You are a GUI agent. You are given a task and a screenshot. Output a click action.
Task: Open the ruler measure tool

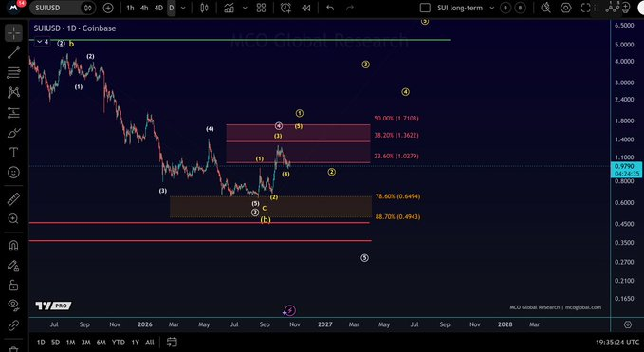[x=13, y=199]
